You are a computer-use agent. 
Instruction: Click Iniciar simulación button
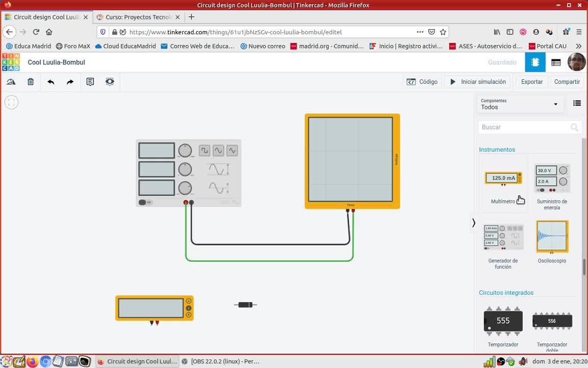click(478, 82)
